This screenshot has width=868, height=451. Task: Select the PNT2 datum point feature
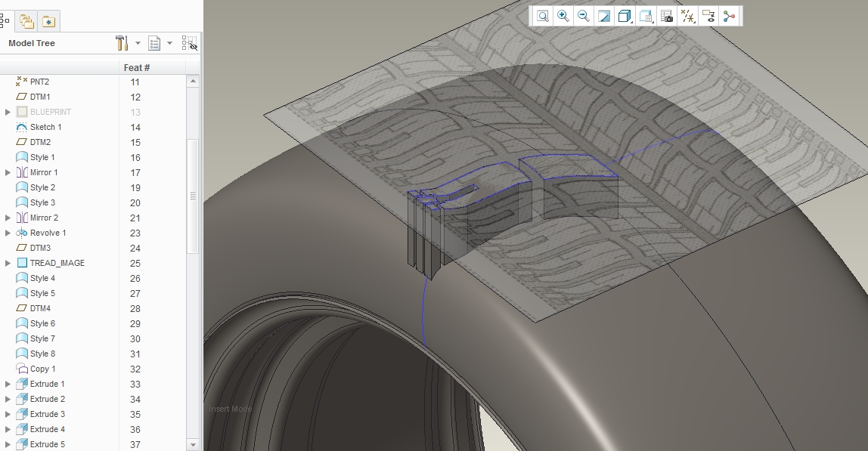point(39,82)
